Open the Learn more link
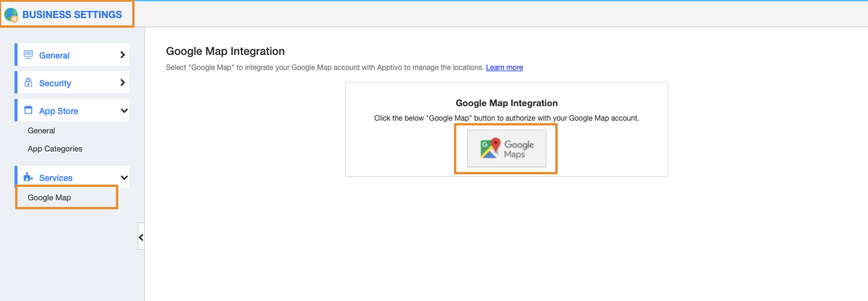This screenshot has width=868, height=301. coord(504,68)
